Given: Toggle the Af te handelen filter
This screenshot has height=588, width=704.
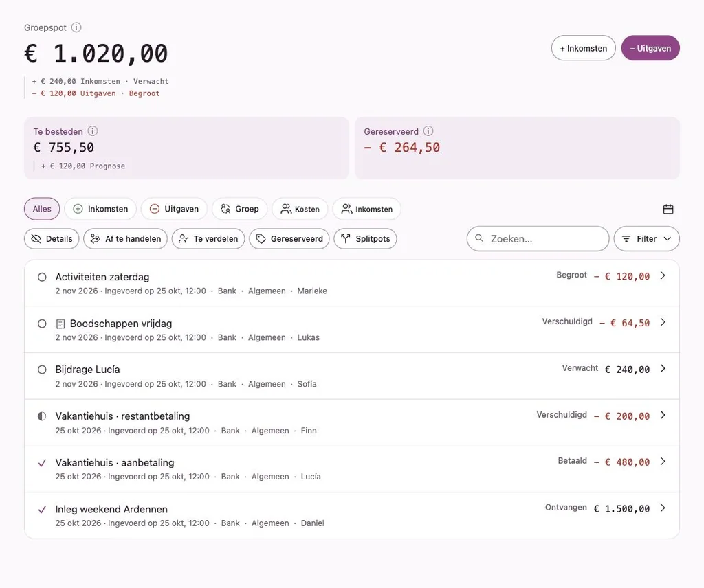Looking at the screenshot, I should [x=125, y=238].
